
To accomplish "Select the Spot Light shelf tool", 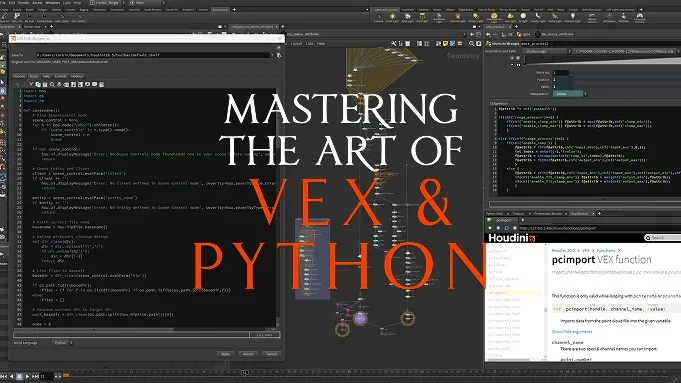I will [407, 17].
